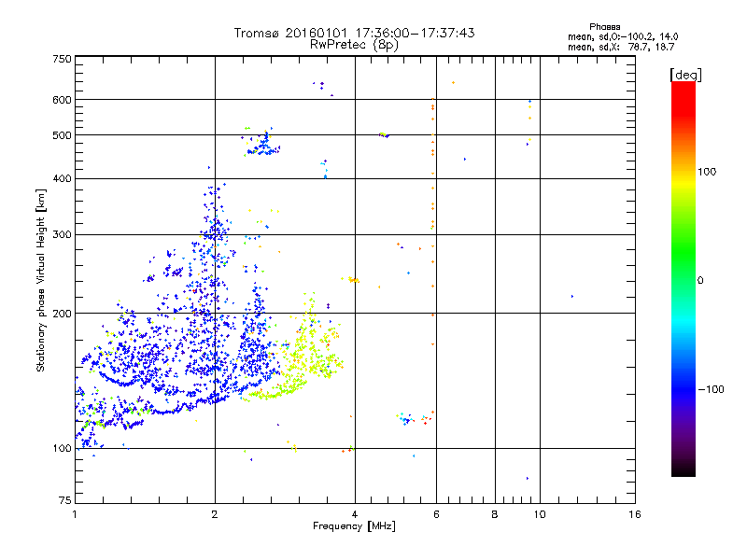Click the 'mean, sd,X: 78.7, 18.7' statistics line
Viewport: 747px width, 560px height.
pyautogui.click(x=621, y=47)
